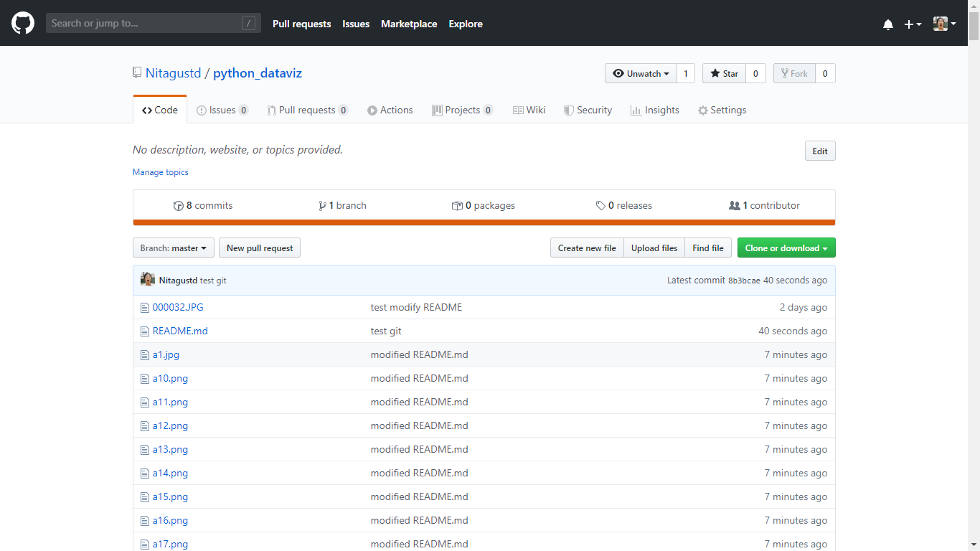Click file icon beside 000032.JPG
Screen dimensions: 980x551
click(144, 307)
